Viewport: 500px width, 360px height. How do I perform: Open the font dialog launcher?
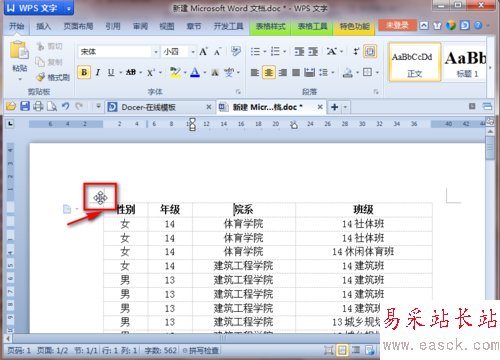[238, 91]
